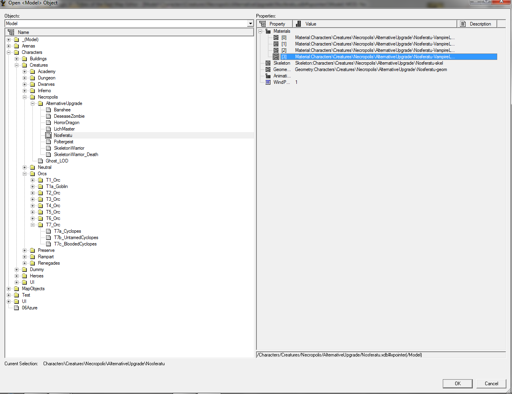Image resolution: width=512 pixels, height=394 pixels.
Task: Click the HorrorDragon model file icon
Action: click(48, 122)
